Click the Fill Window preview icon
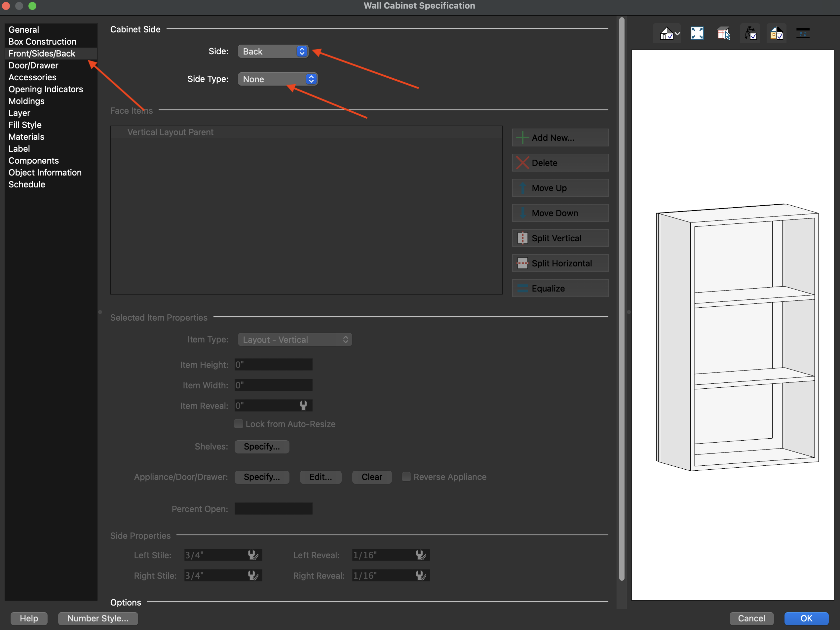 [x=697, y=33]
